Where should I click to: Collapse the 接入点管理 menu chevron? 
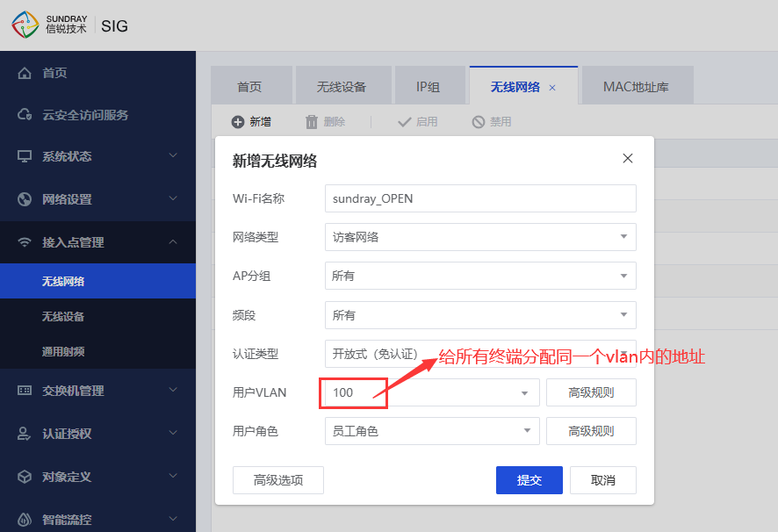[173, 241]
